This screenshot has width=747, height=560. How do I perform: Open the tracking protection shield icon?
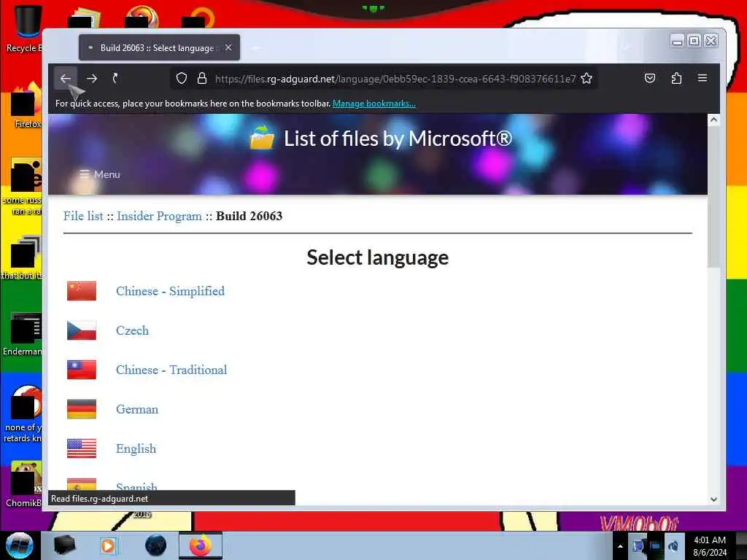coord(182,79)
